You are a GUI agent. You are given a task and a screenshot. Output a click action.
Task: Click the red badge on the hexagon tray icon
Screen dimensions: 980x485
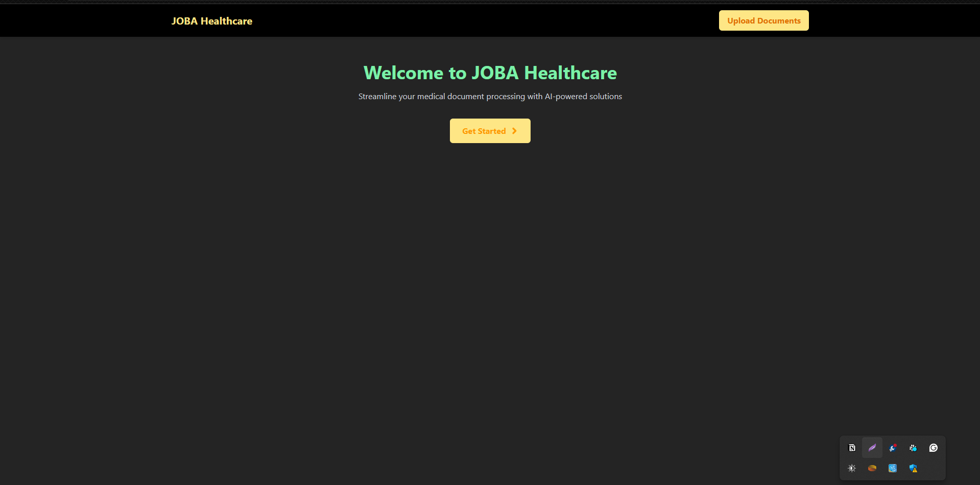895,446
